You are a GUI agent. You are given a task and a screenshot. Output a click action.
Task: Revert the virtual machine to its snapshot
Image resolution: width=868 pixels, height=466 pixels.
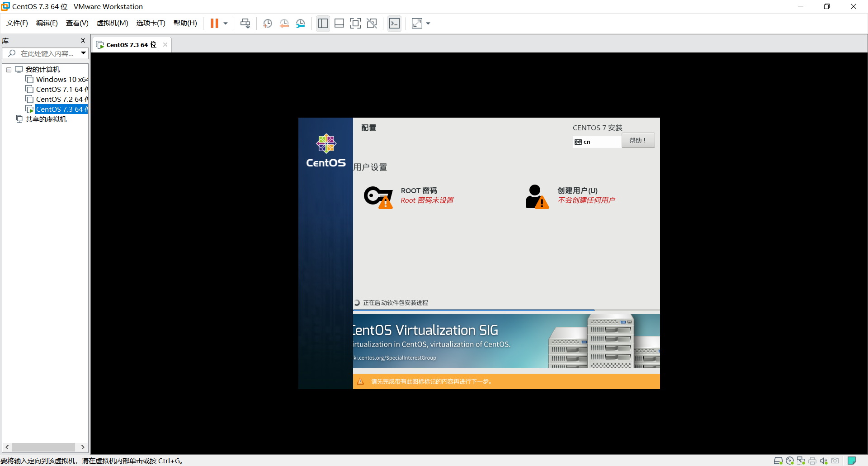284,24
